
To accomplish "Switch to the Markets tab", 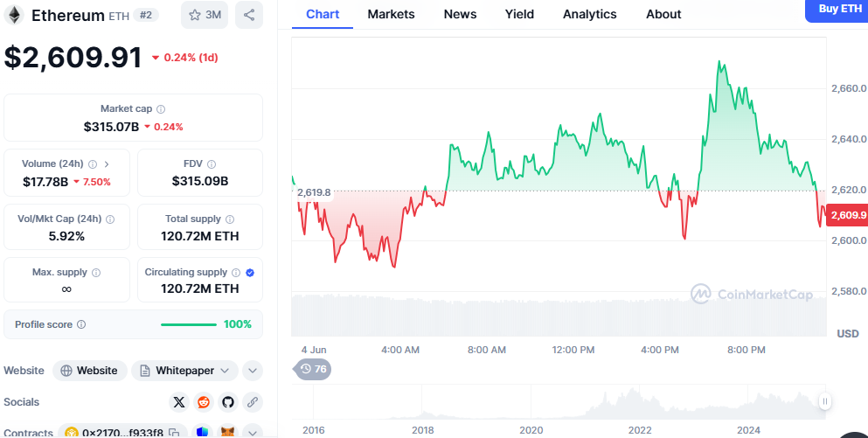I will [391, 14].
